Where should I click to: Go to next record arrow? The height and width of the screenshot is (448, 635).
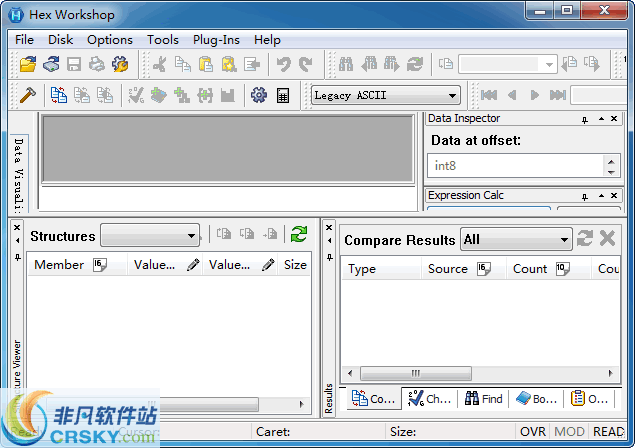pos(535,95)
